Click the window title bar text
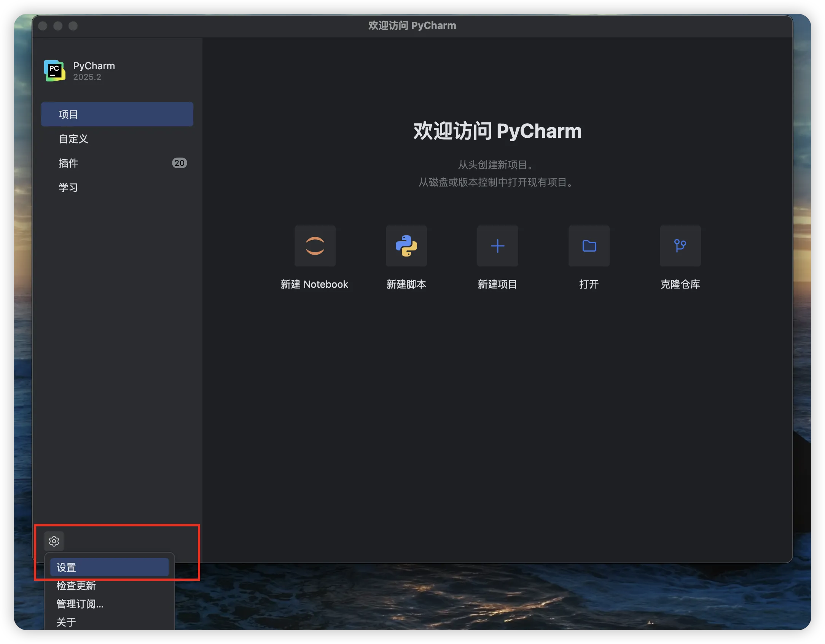The height and width of the screenshot is (644, 825). coord(412,26)
